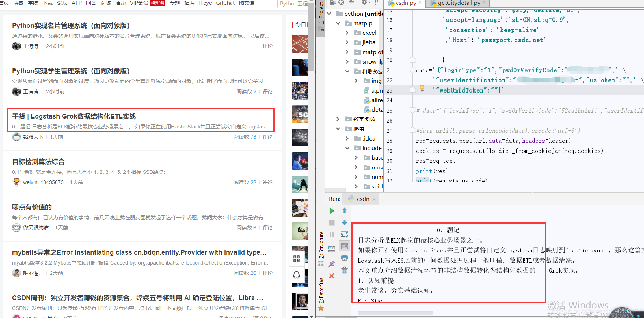Open the QR code floating widget
This screenshot has width=644, height=318.
pos(297,259)
